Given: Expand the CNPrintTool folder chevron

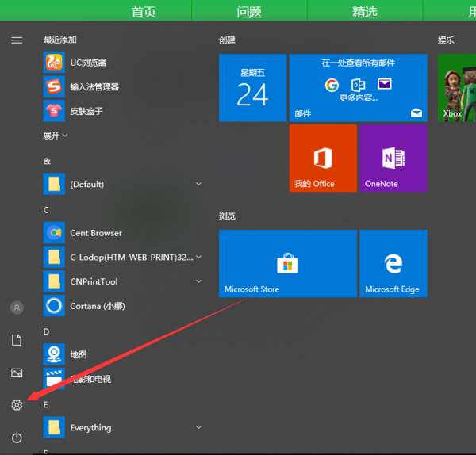Looking at the screenshot, I should tap(198, 281).
